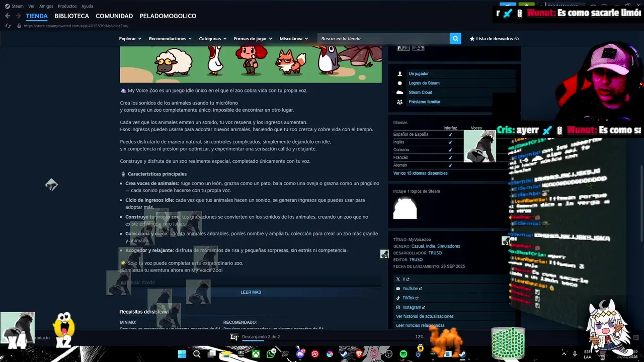The image size is (644, 362).
Task: Open the Xbox app on the taskbar
Action: coord(256,354)
